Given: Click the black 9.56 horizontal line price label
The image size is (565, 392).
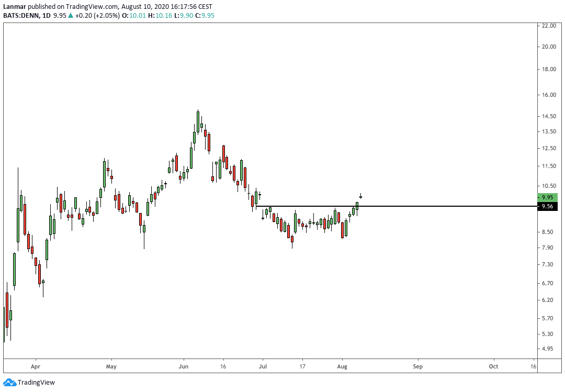Looking at the screenshot, I should tap(547, 206).
